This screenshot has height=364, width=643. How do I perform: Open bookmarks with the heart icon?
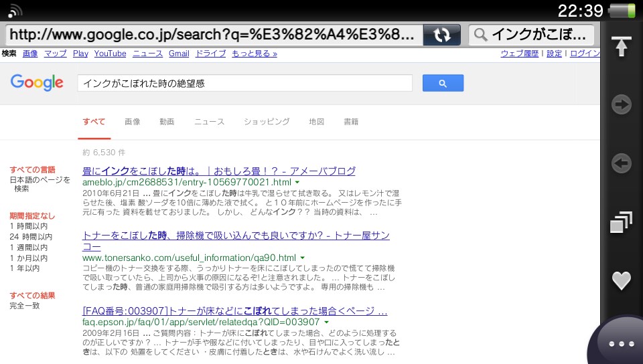(x=622, y=280)
